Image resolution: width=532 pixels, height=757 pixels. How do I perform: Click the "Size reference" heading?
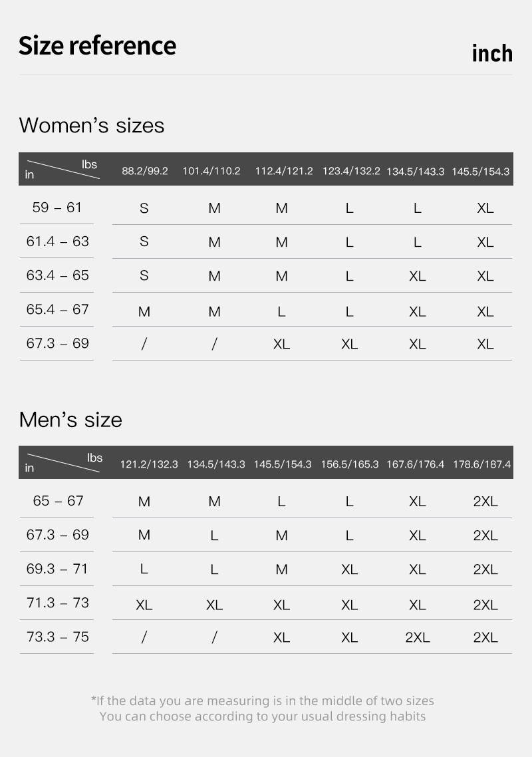point(97,46)
